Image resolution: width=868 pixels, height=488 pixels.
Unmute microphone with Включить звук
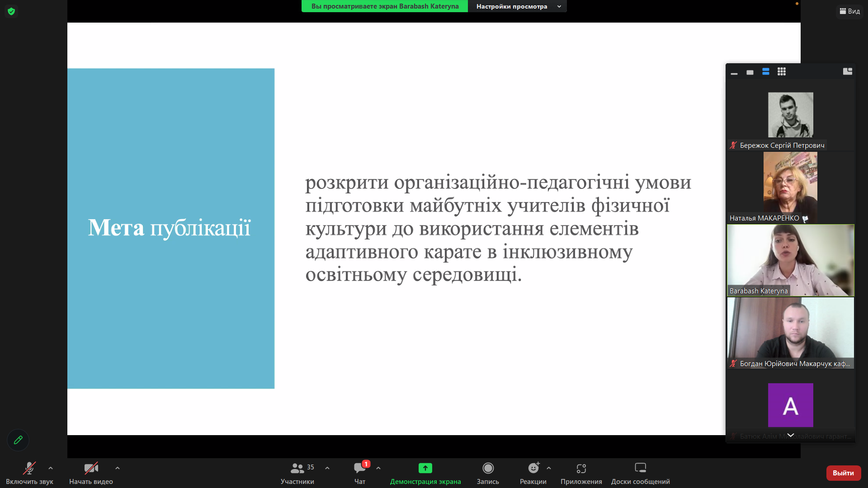coord(29,473)
